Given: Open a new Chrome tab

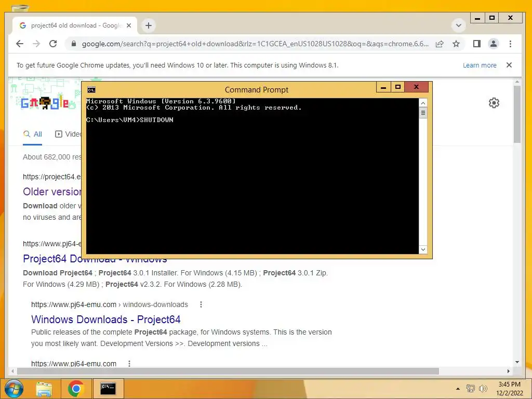Looking at the screenshot, I should tap(148, 25).
